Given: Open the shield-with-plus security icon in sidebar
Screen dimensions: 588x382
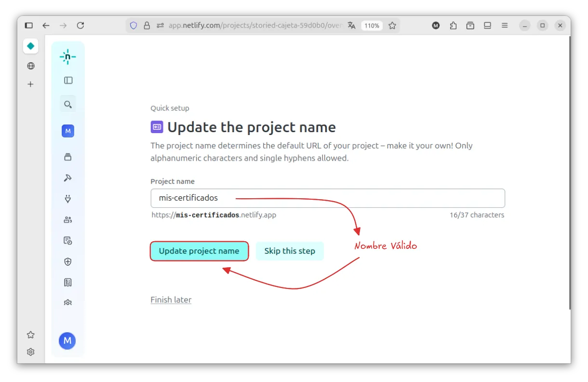Looking at the screenshot, I should 68,262.
